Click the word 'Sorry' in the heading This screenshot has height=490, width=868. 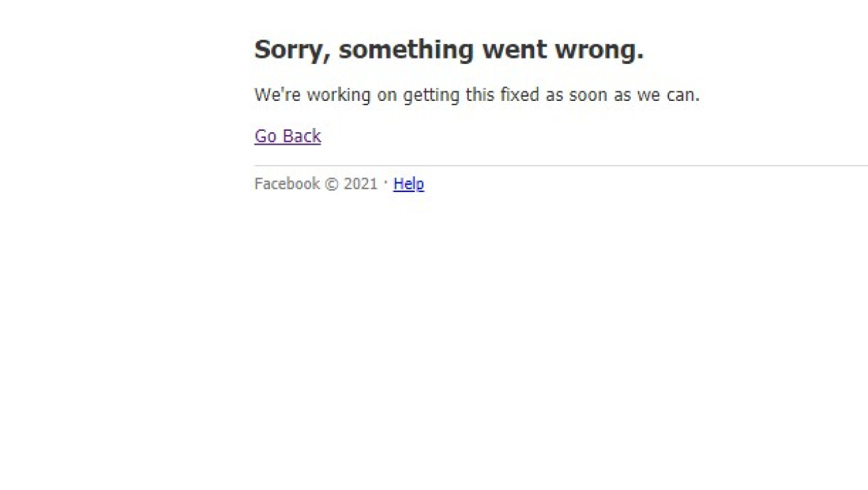292,51
